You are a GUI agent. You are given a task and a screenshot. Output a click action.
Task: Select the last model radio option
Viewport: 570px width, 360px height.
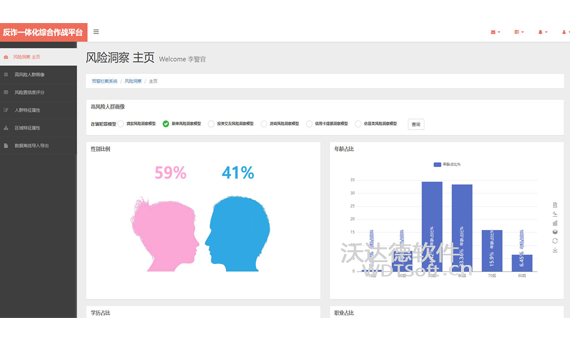[x=358, y=124]
